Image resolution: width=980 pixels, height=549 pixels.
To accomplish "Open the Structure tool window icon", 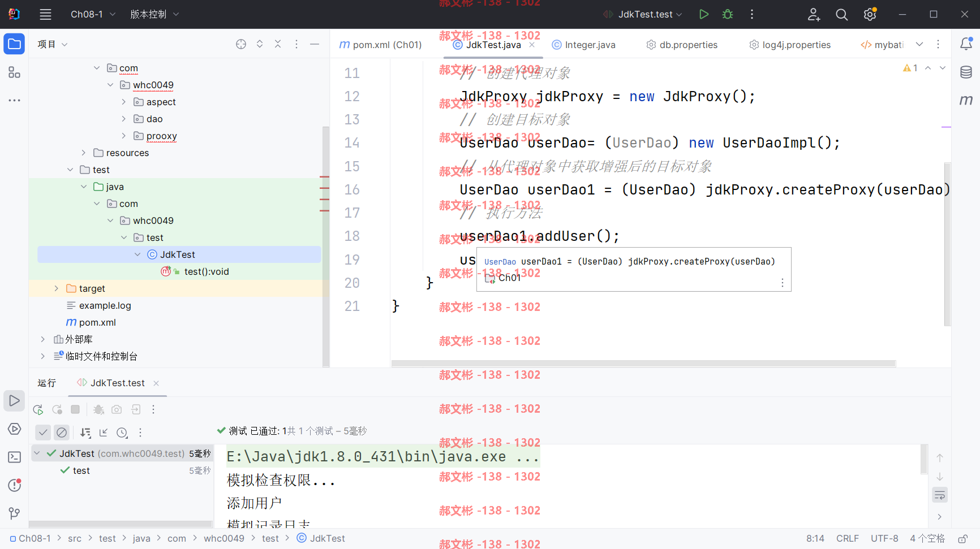I will [x=14, y=72].
